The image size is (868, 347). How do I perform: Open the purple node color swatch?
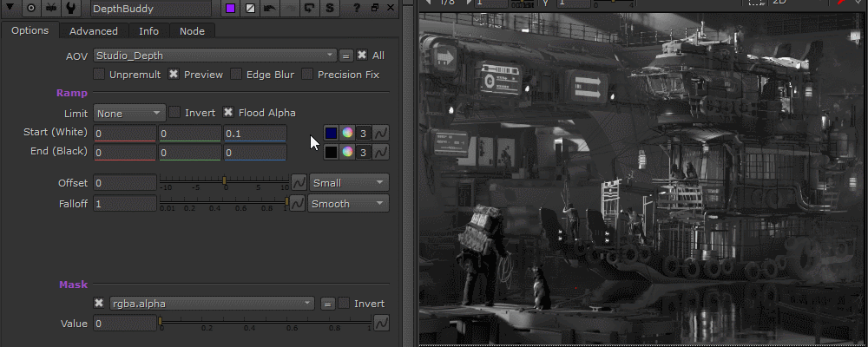(230, 9)
